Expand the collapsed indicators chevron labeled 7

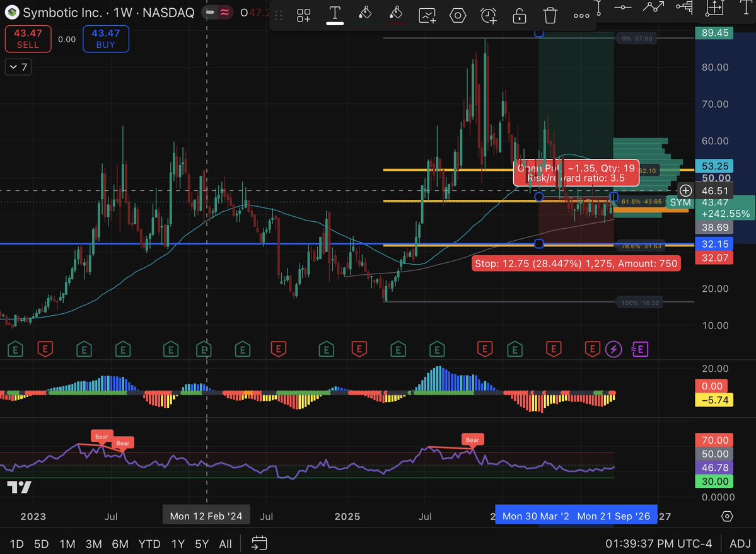[x=19, y=67]
